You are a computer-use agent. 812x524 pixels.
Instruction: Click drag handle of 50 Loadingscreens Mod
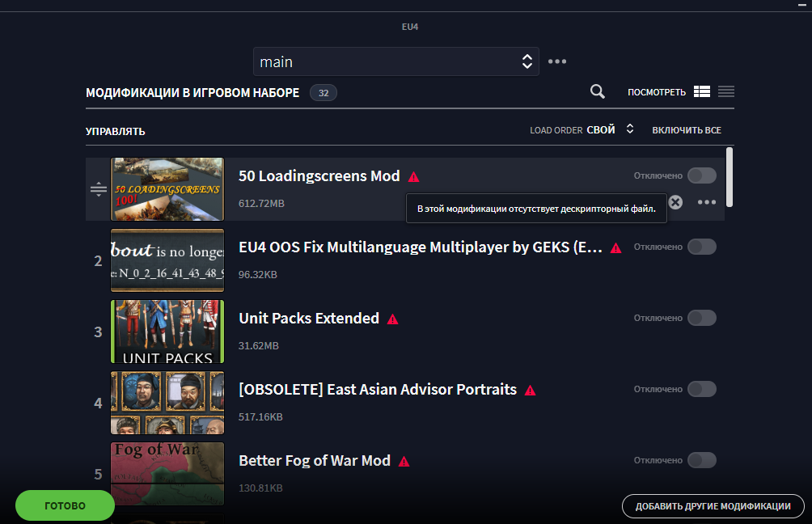point(98,190)
